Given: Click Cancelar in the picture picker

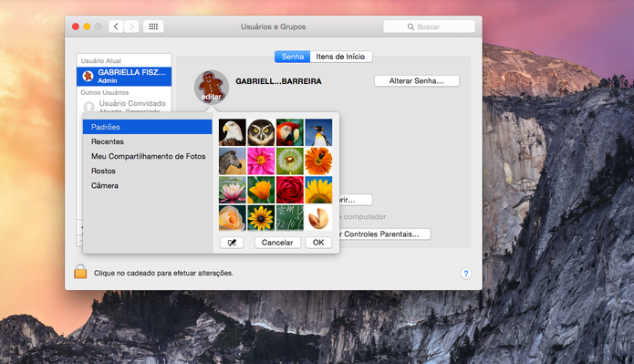Looking at the screenshot, I should 277,243.
